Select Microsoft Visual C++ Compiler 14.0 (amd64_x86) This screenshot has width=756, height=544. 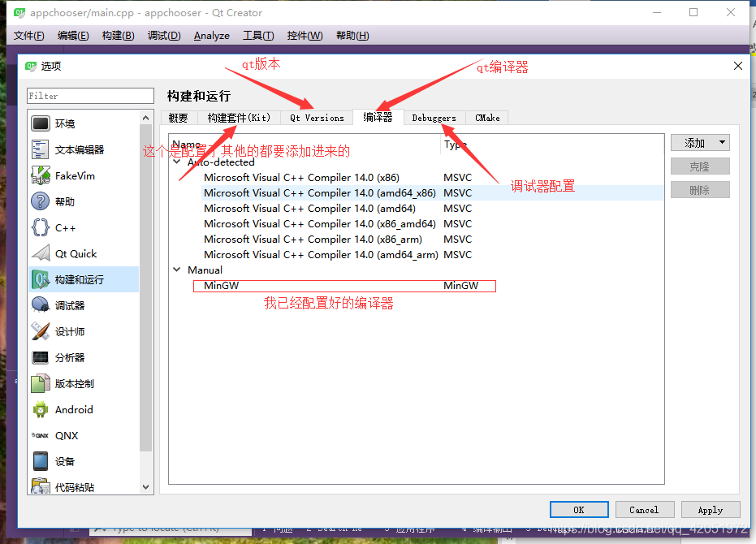[x=417, y=193]
